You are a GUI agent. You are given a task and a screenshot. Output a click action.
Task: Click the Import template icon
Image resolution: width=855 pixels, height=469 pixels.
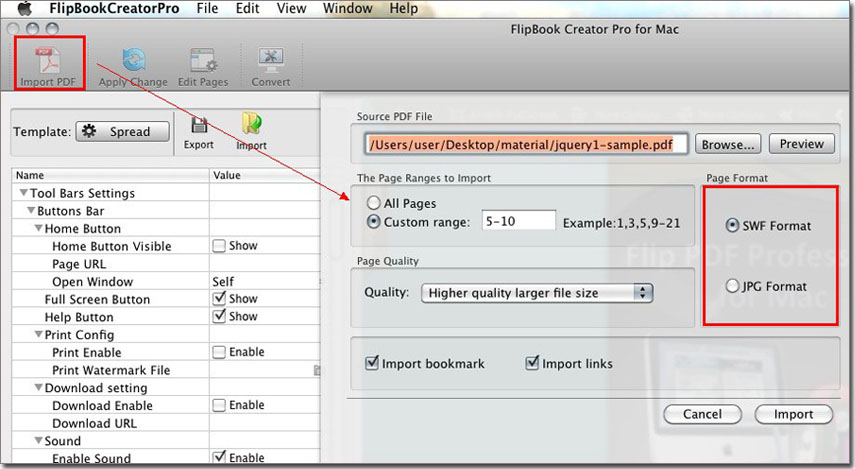click(x=251, y=124)
